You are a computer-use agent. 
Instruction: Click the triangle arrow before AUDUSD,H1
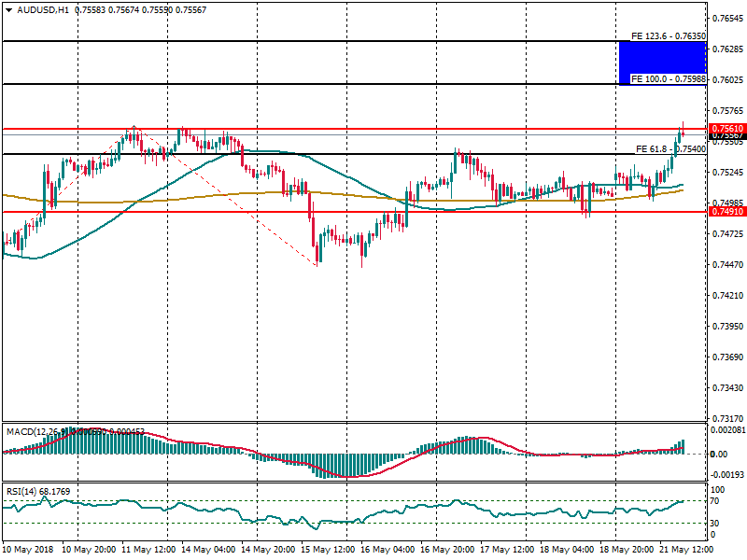[x=9, y=9]
